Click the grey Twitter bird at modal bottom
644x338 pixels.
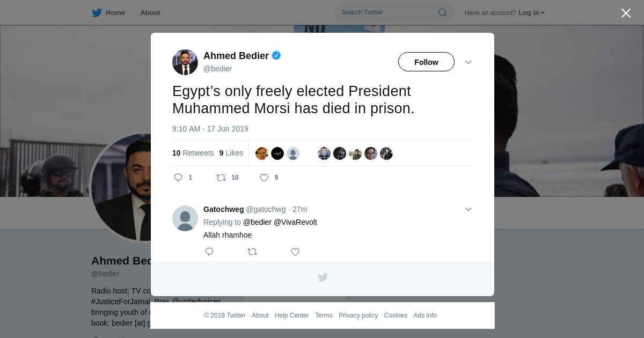click(323, 277)
